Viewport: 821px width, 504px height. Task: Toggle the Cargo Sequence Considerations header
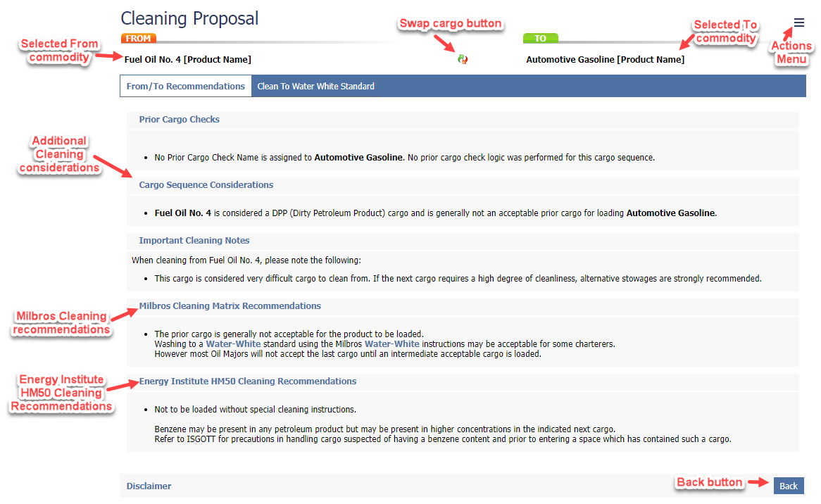point(206,185)
